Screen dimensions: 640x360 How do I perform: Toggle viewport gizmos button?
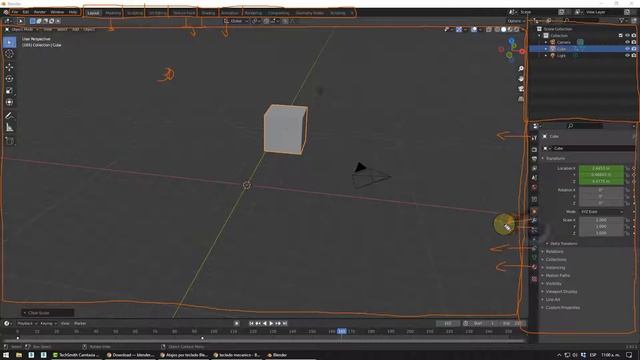pos(459,29)
